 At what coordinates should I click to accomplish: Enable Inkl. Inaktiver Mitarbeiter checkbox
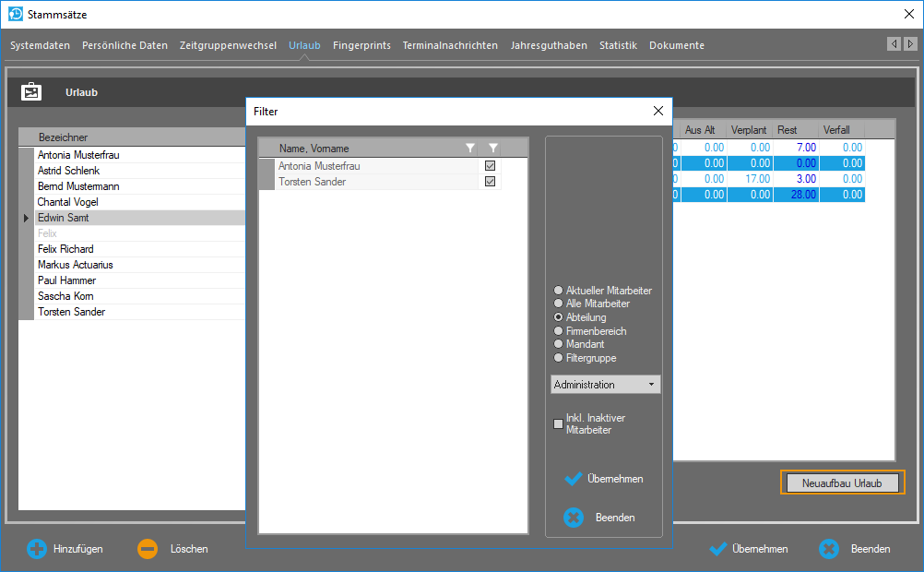pos(558,424)
